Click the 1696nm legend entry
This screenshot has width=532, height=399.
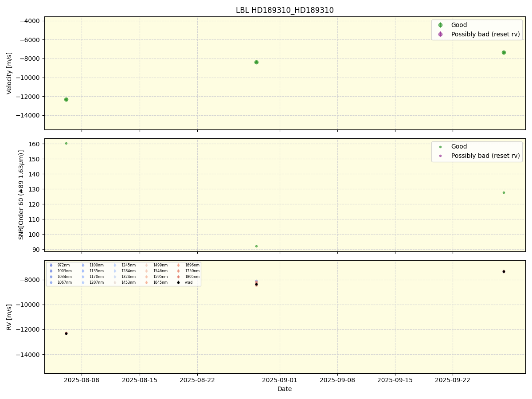(x=192, y=265)
